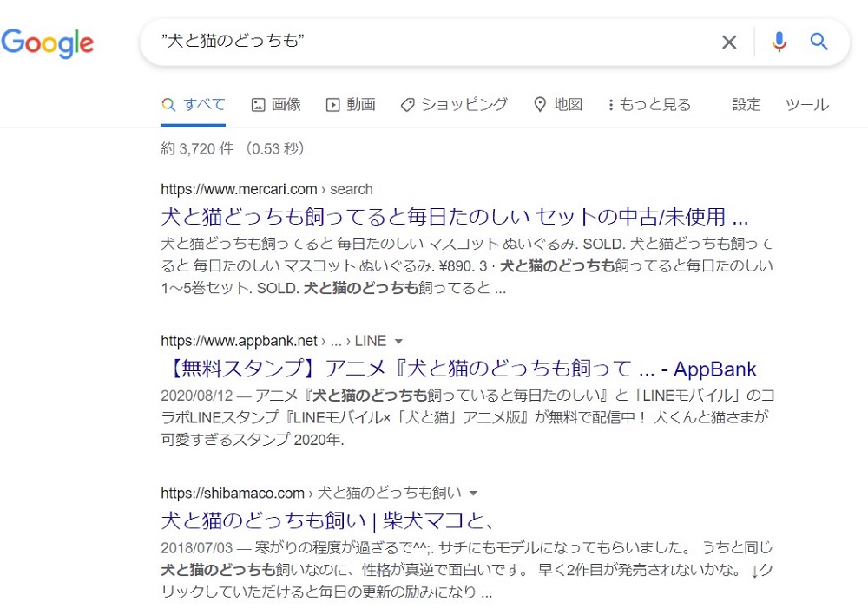Image resolution: width=868 pixels, height=608 pixels.
Task: Expand the もっと見る more menu
Action: [649, 105]
